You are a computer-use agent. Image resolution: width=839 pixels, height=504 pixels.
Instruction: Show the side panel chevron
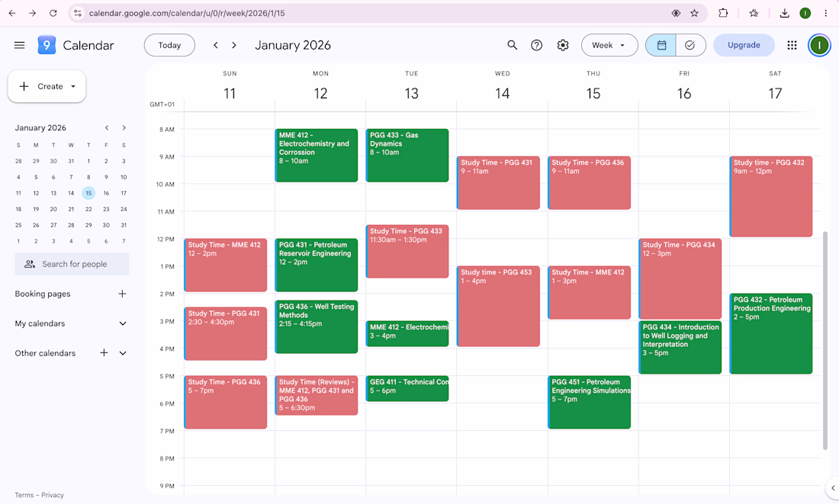click(x=833, y=487)
